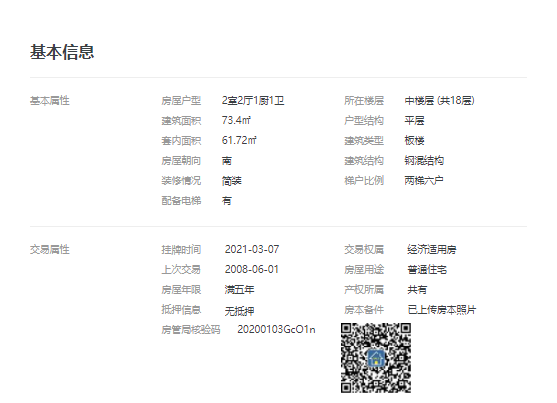Select the value 钢混结构
557x403 pixels.
(424, 161)
